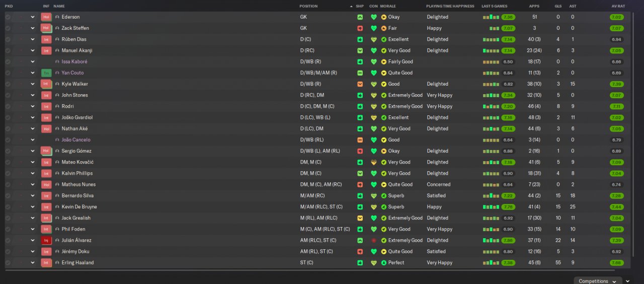
Task: Sort by the Apps column header
Action: [x=534, y=6]
